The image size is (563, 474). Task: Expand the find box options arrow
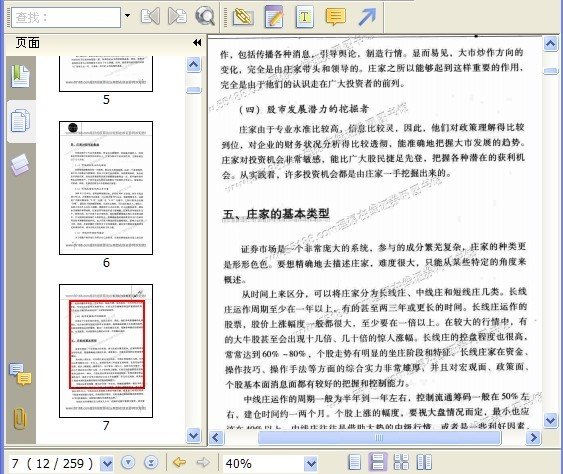click(127, 16)
